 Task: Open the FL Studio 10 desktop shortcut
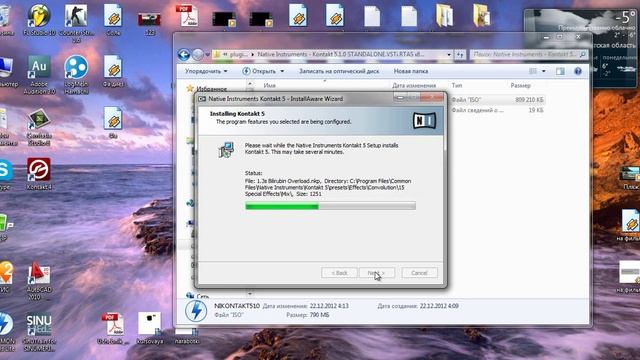(x=39, y=20)
